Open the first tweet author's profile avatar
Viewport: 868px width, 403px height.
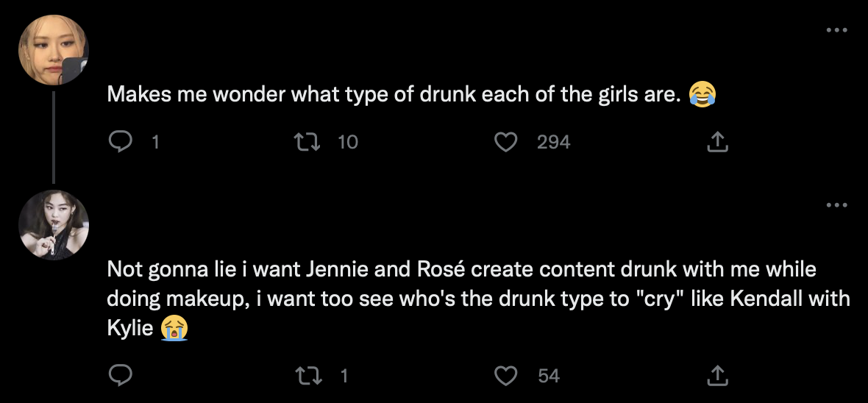tap(54, 50)
